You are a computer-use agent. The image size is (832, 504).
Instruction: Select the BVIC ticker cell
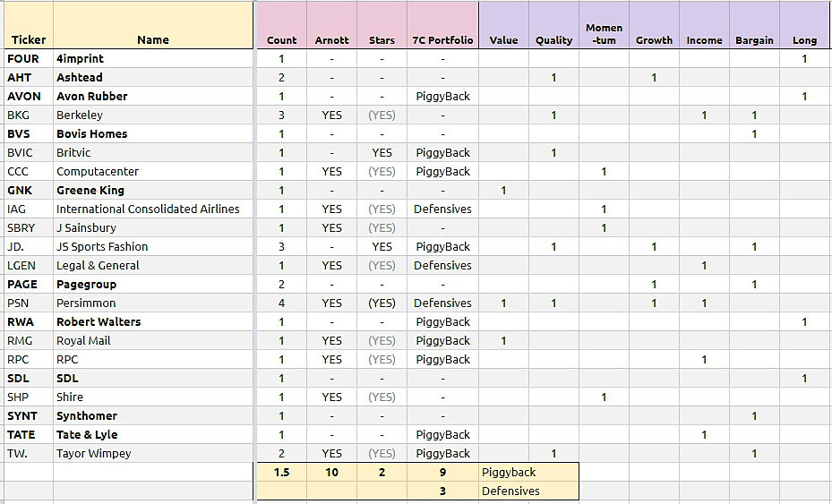point(29,153)
